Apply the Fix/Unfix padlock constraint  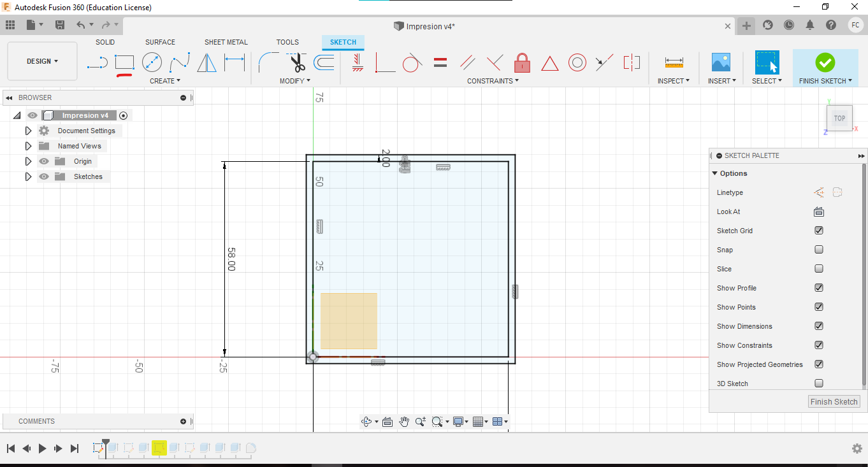coord(522,62)
